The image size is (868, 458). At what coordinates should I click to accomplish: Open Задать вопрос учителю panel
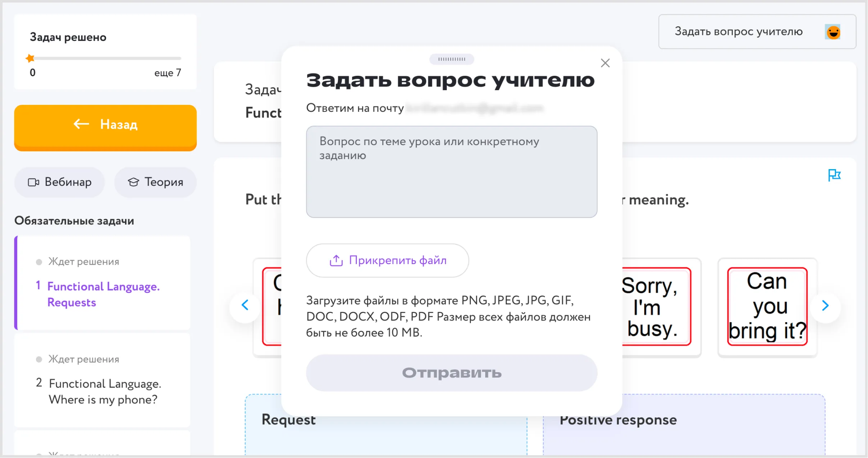(739, 32)
